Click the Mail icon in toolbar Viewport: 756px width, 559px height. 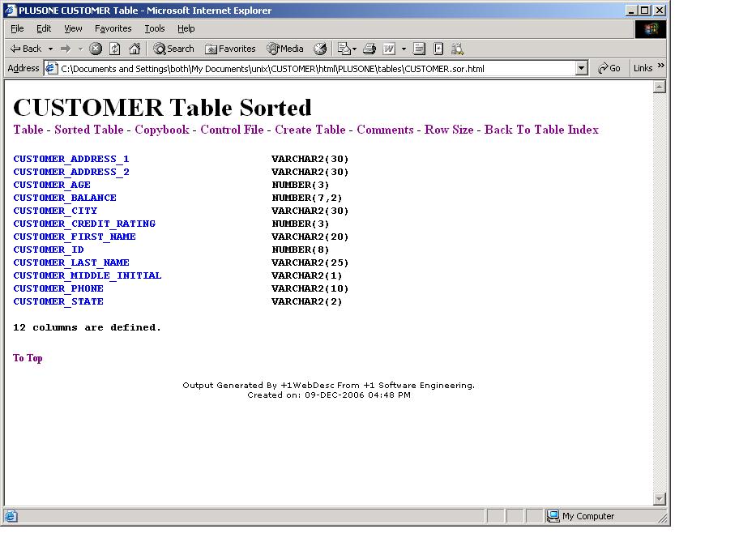[x=344, y=49]
